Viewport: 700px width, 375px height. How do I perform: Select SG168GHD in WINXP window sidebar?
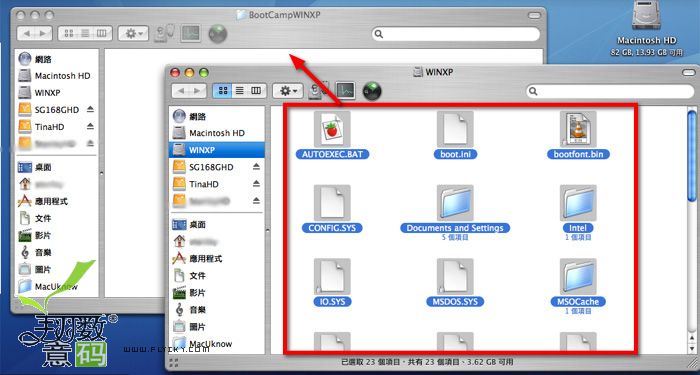point(211,167)
